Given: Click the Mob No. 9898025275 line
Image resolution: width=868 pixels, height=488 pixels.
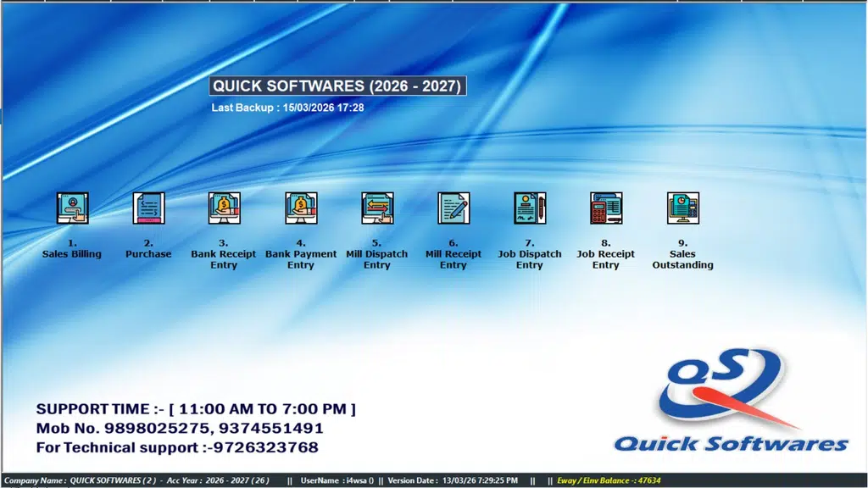Looking at the screenshot, I should [180, 428].
